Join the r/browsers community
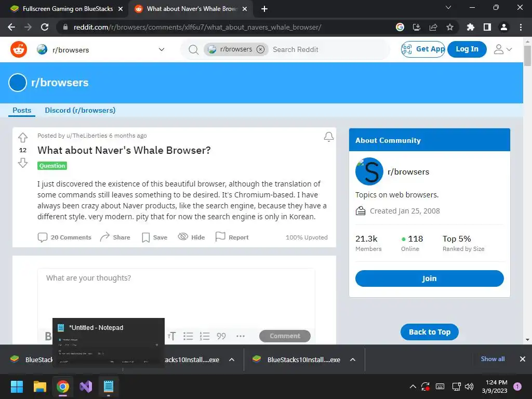 point(429,278)
